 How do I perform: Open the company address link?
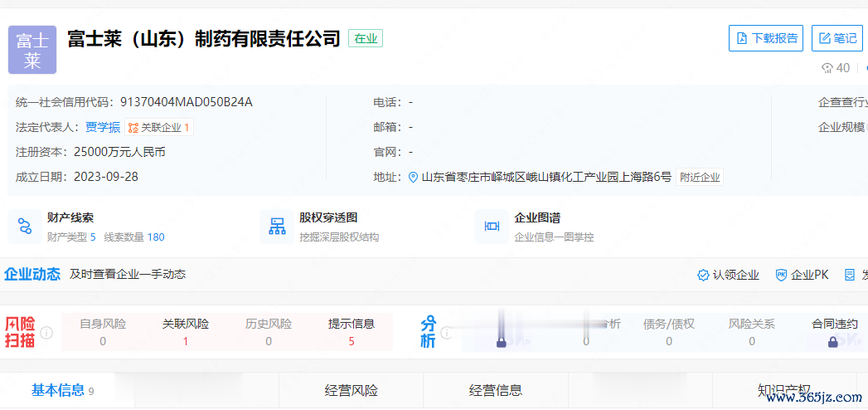[546, 178]
